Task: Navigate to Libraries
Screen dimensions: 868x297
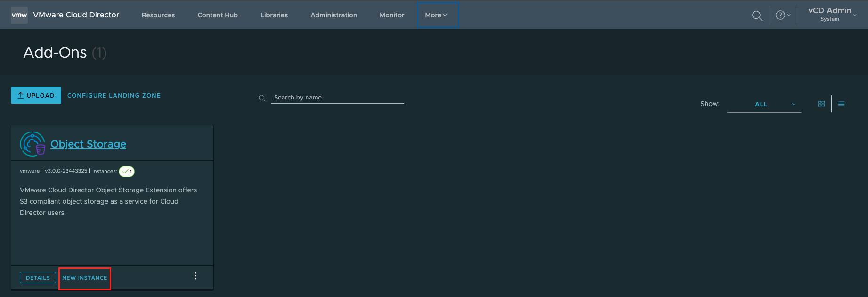Action: point(274,15)
